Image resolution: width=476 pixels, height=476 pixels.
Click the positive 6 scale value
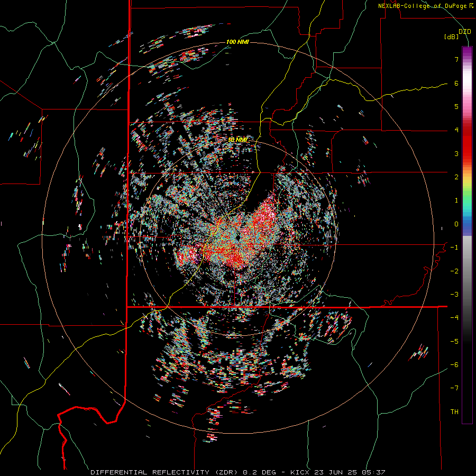[456, 83]
